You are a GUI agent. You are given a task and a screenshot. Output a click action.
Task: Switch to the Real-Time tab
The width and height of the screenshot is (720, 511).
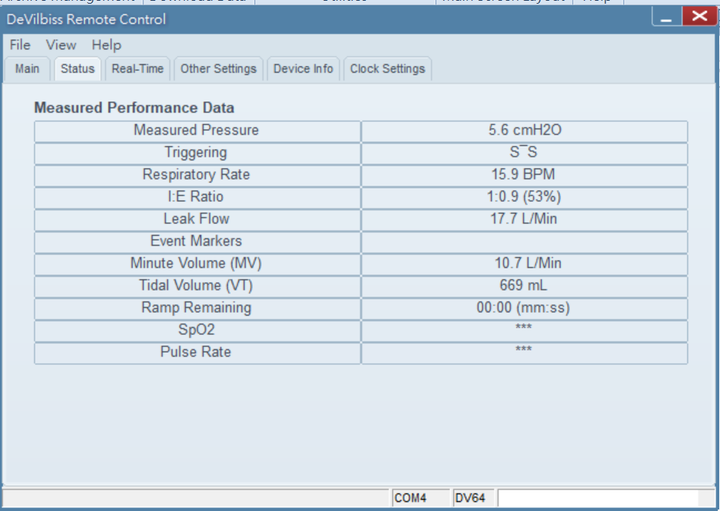point(138,69)
